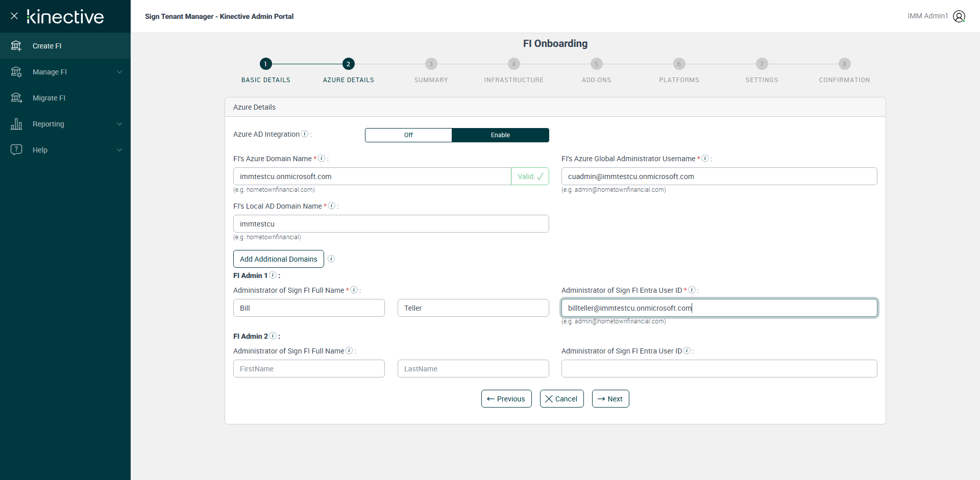Jump to step 3 Summary
This screenshot has width=980, height=480.
click(431, 64)
